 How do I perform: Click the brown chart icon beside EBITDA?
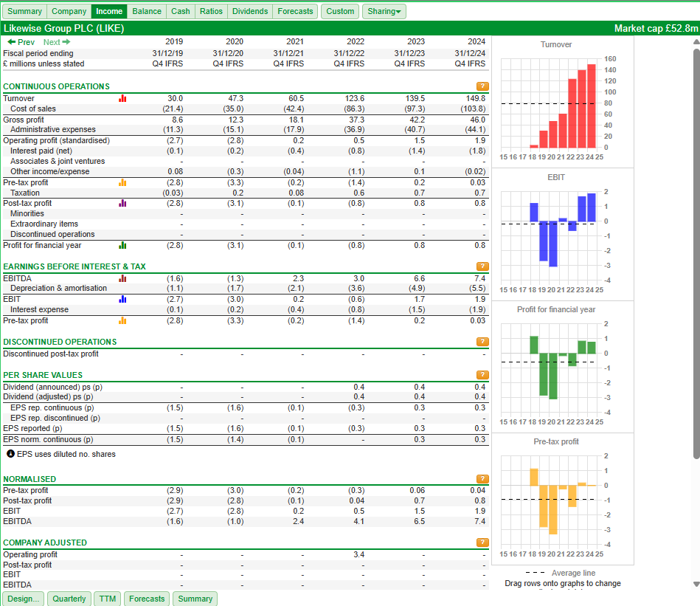click(122, 278)
